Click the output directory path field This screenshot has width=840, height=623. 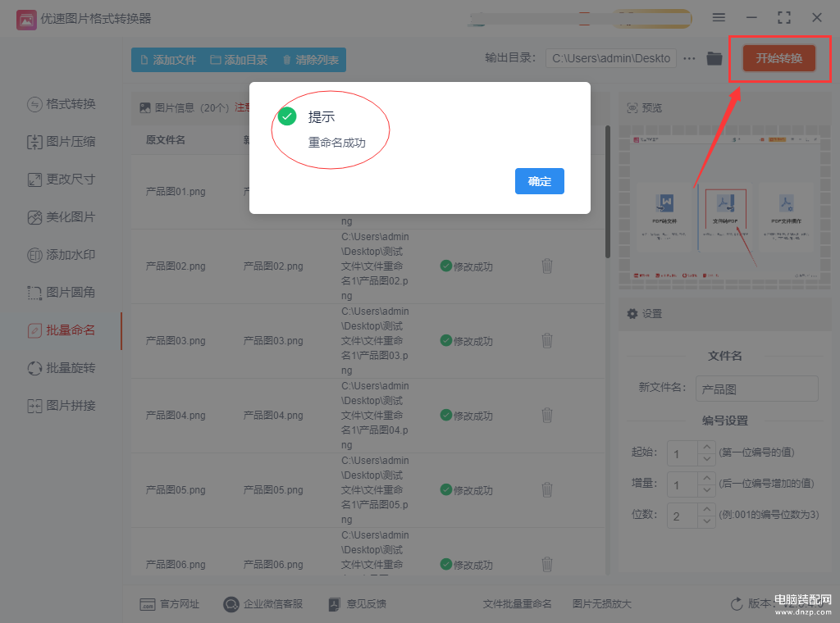[x=610, y=58]
